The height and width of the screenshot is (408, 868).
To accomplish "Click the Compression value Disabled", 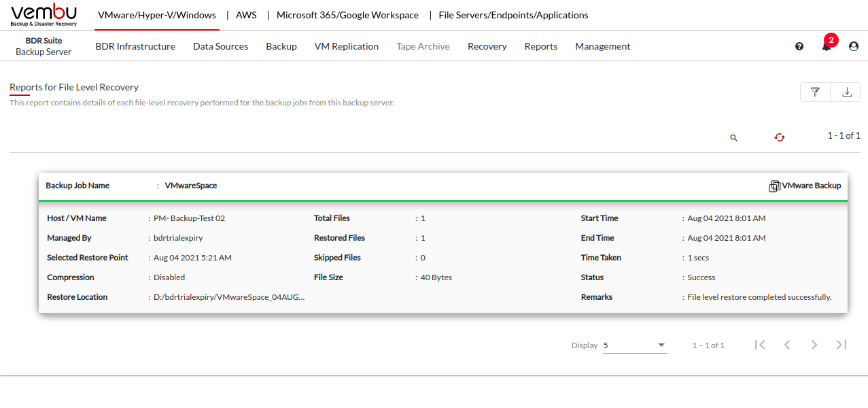I will (169, 277).
